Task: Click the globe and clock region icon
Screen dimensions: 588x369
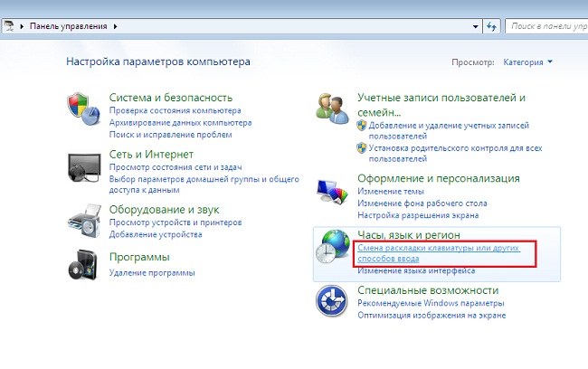Action: pos(332,246)
